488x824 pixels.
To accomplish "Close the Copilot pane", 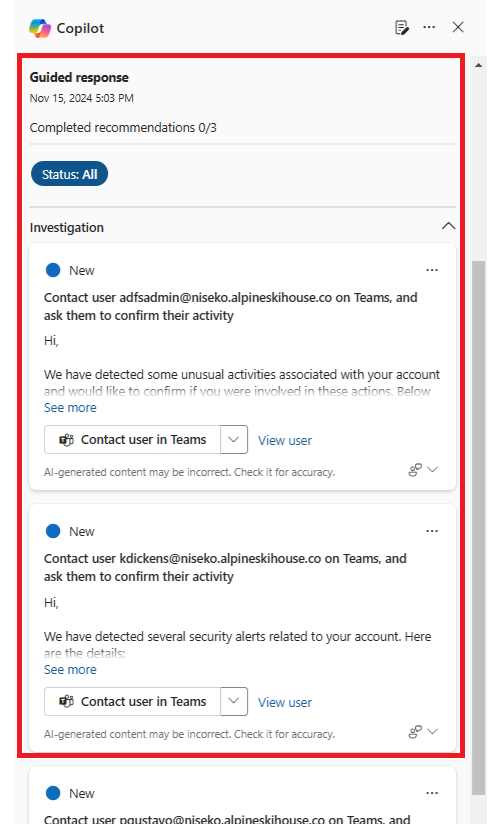I will (x=458, y=27).
